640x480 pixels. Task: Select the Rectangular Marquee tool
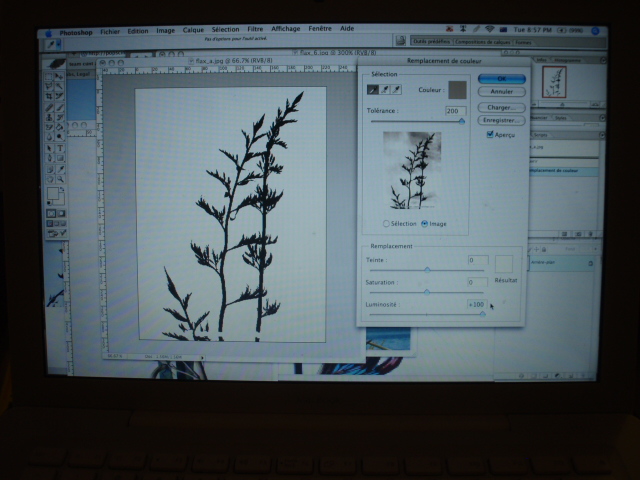[x=49, y=76]
